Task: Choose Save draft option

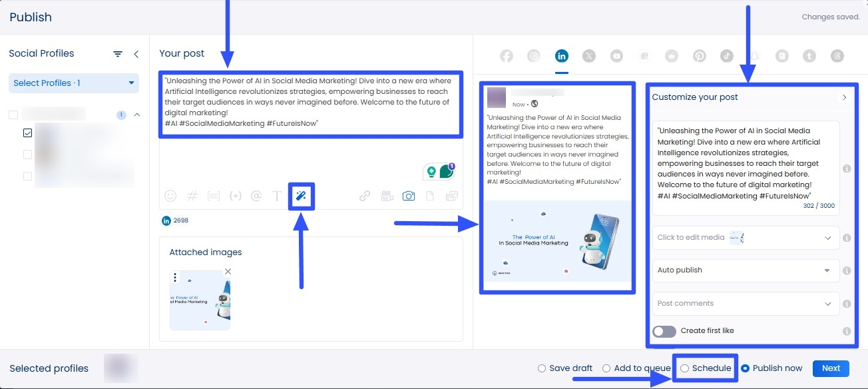Action: pyautogui.click(x=542, y=368)
